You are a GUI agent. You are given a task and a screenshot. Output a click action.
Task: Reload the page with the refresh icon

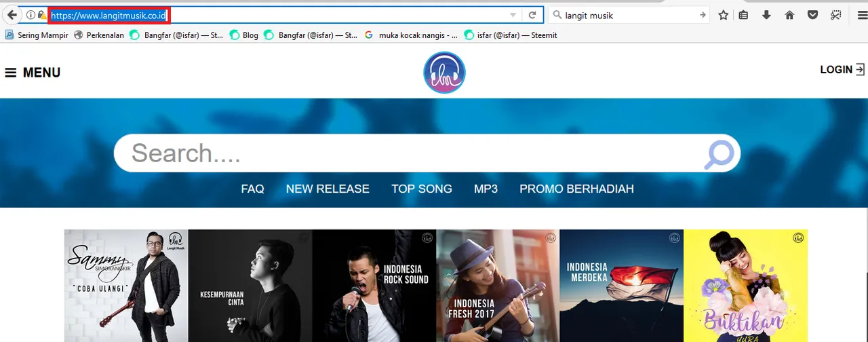pos(532,15)
